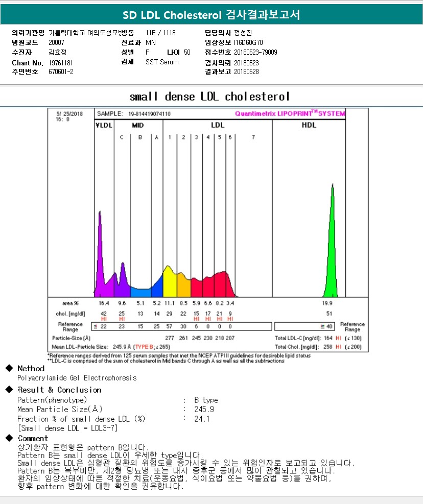Screen dimensions: 423x504
Task: Click the 'Quantimetrix LIPOPRINT SYSTEM' logo text
Action: (290, 113)
